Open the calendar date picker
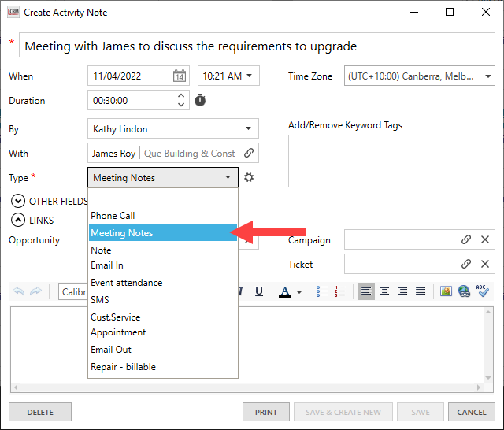504x430 pixels. coord(180,76)
